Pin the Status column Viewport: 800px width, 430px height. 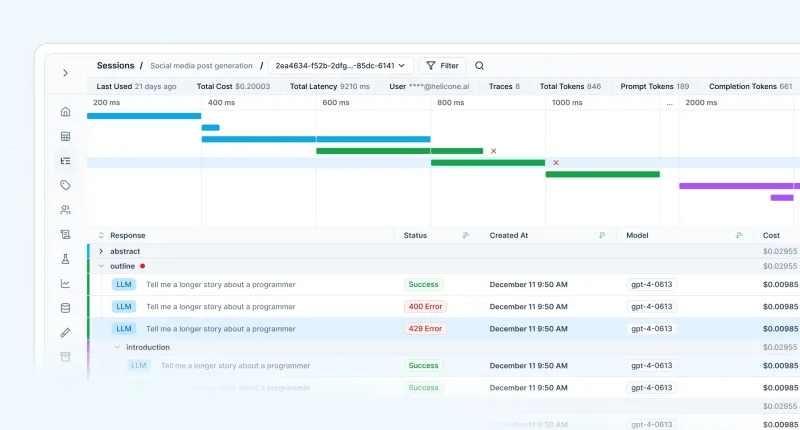click(465, 235)
